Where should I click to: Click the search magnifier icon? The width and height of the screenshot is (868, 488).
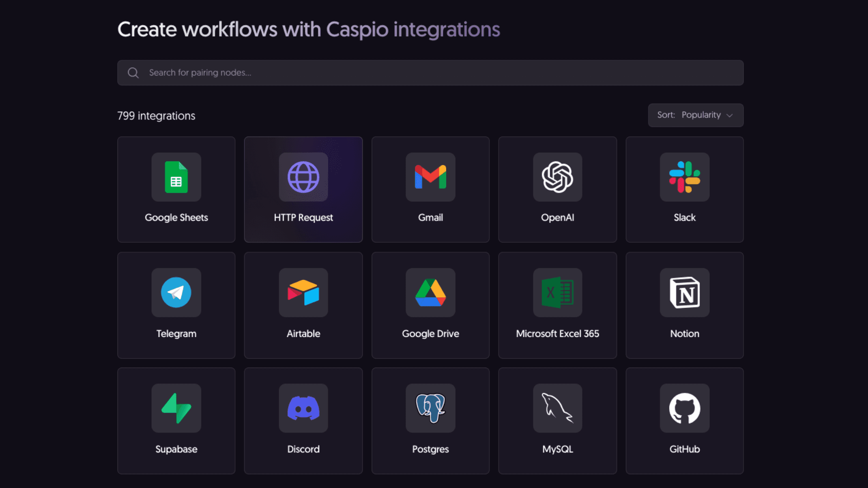tap(133, 73)
